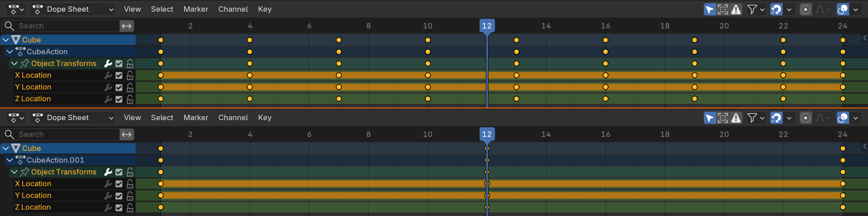Open editor type menu in CubeAction dope sheet
Image resolution: width=868 pixels, height=216 pixels.
(x=16, y=9)
